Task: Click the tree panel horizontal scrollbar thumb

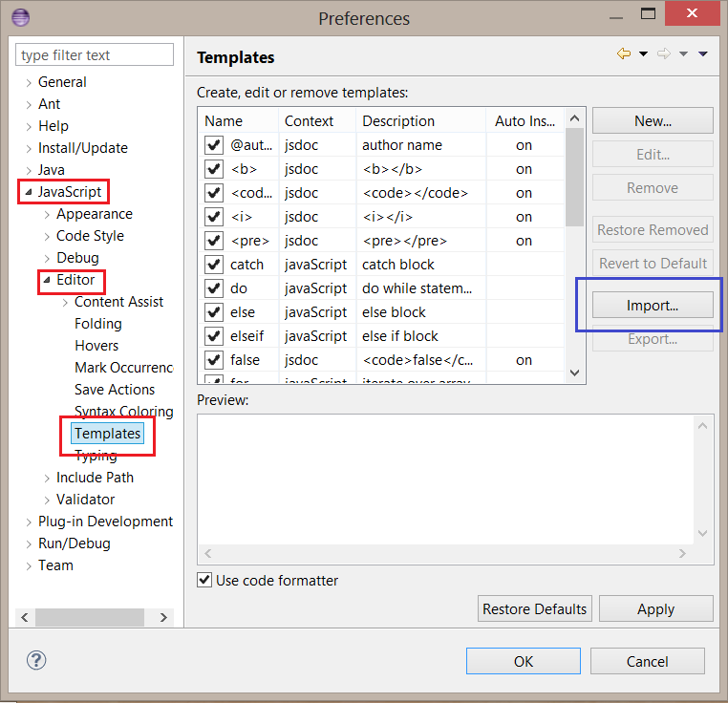Action: [90, 618]
